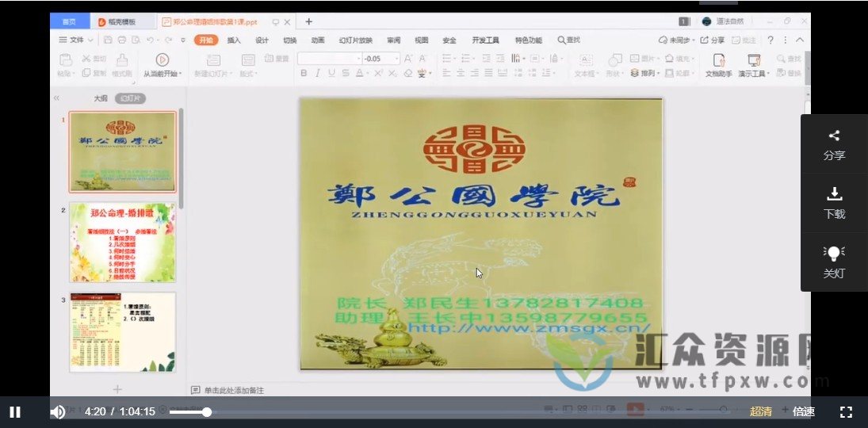Select the 开始 ribbon tab
Image resolution: width=868 pixels, height=428 pixels.
point(206,40)
